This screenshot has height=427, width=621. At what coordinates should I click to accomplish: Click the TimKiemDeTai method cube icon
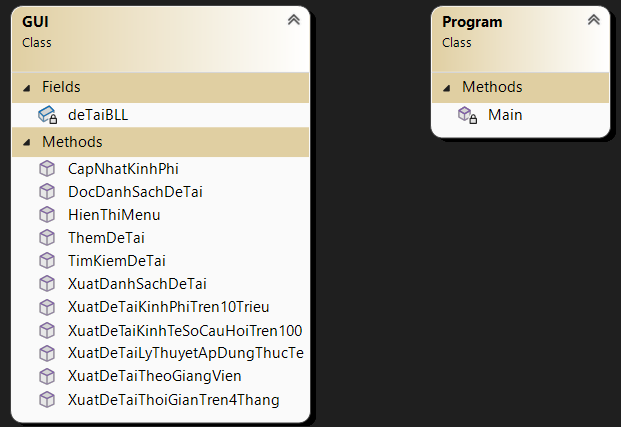pos(47,260)
